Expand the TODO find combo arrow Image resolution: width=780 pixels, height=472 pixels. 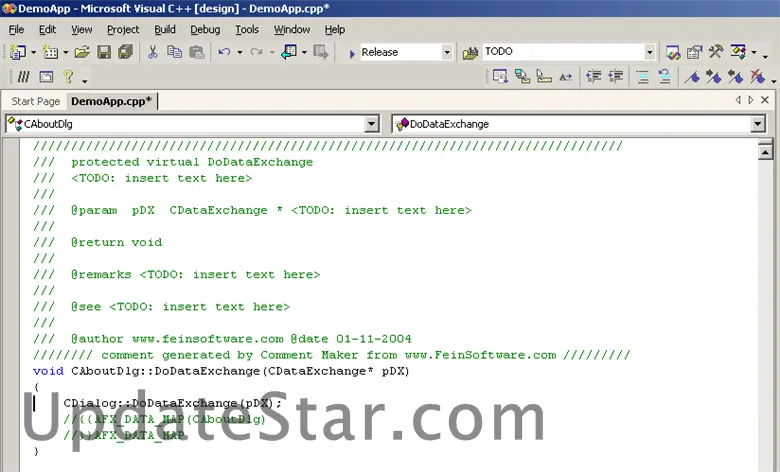coord(649,52)
